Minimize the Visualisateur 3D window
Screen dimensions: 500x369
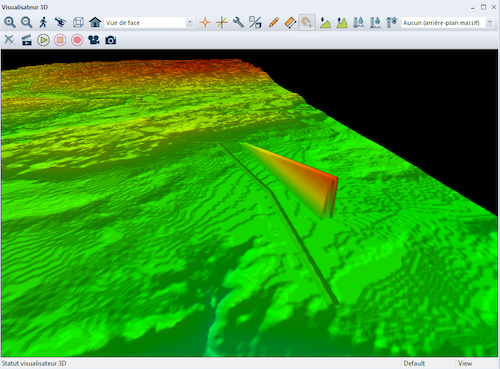click(x=473, y=7)
